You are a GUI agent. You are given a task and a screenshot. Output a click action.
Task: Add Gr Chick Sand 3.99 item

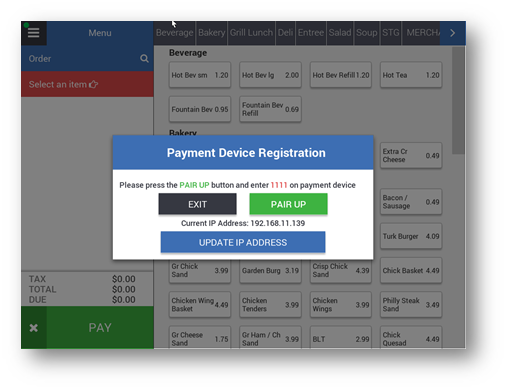coord(200,271)
